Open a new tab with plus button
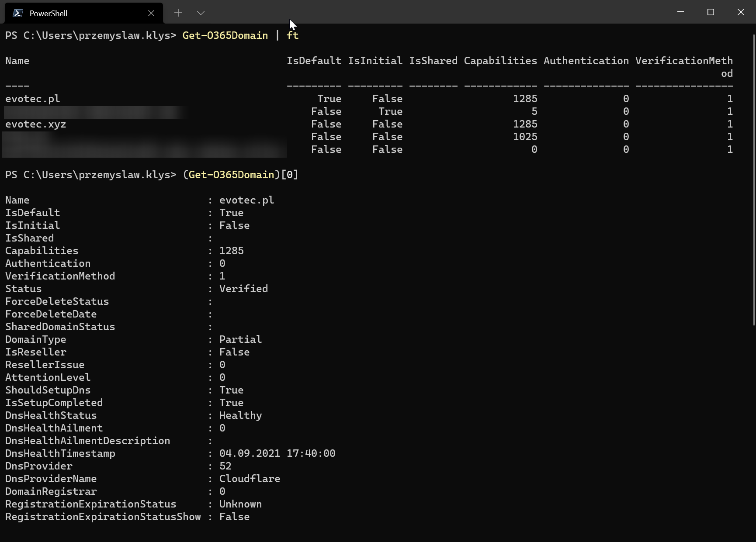Screen dimensions: 756x542 (178, 13)
